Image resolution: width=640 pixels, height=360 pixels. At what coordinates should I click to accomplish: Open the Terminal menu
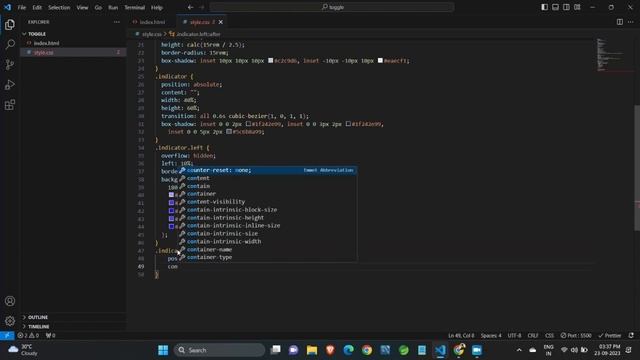pyautogui.click(x=135, y=7)
